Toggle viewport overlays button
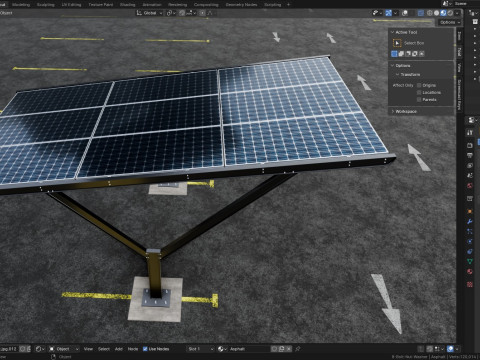 click(405, 13)
